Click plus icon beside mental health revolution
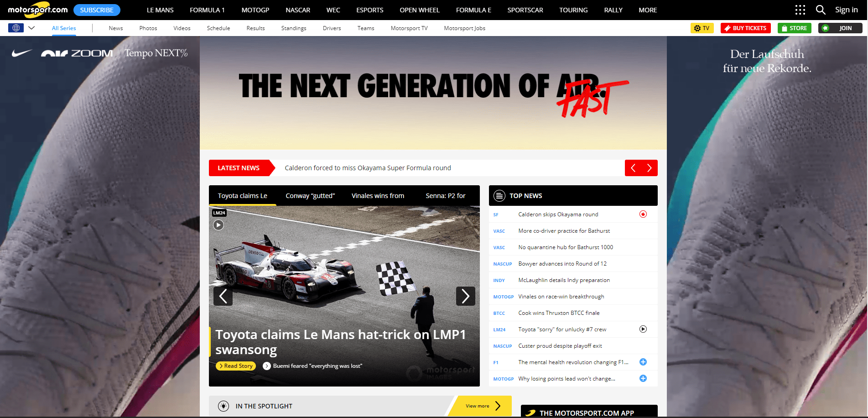 click(643, 362)
